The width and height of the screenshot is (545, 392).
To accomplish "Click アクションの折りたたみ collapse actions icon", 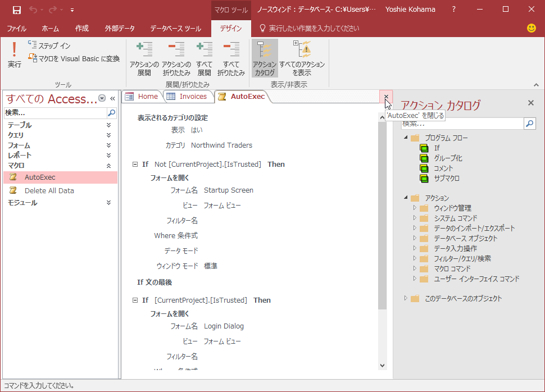I will click(x=176, y=58).
